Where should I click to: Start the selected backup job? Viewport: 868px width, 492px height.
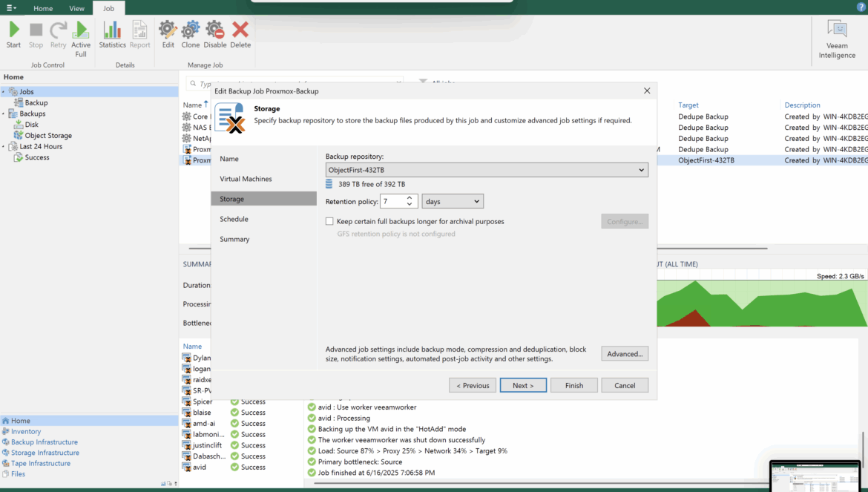[14, 35]
